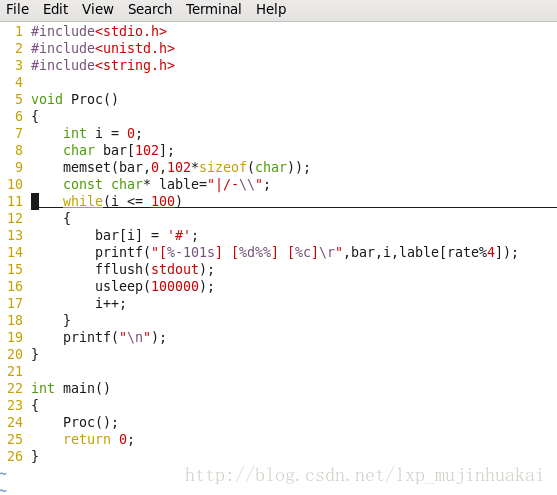Viewport: 557px width, 495px height.
Task: Click int main() on line 22
Action: 70,388
